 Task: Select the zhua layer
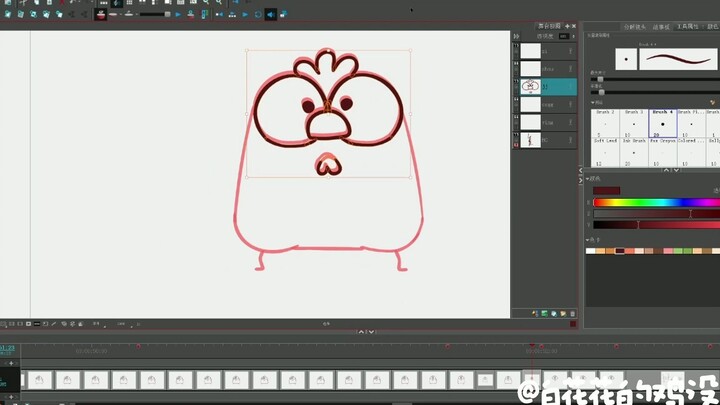tap(545, 69)
